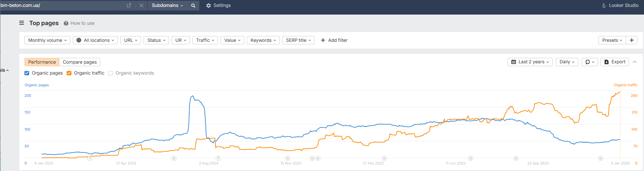The width and height of the screenshot is (644, 171).
Task: Open the Last 2 years date range
Action: 530,62
